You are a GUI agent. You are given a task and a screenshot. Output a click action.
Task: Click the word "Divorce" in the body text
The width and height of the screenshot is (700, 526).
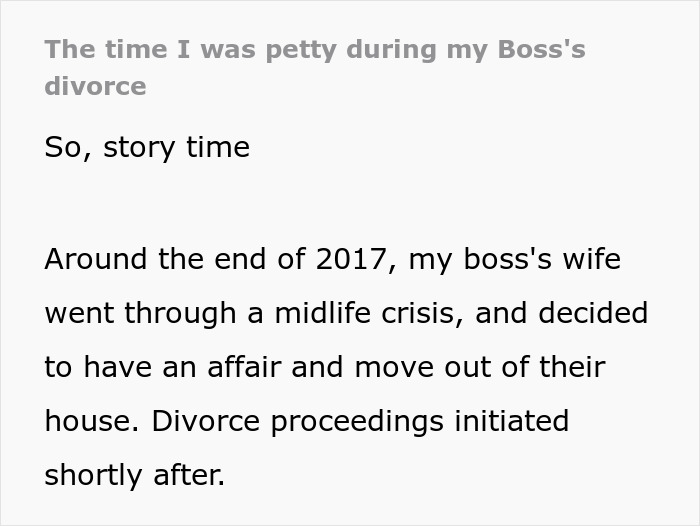206,422
